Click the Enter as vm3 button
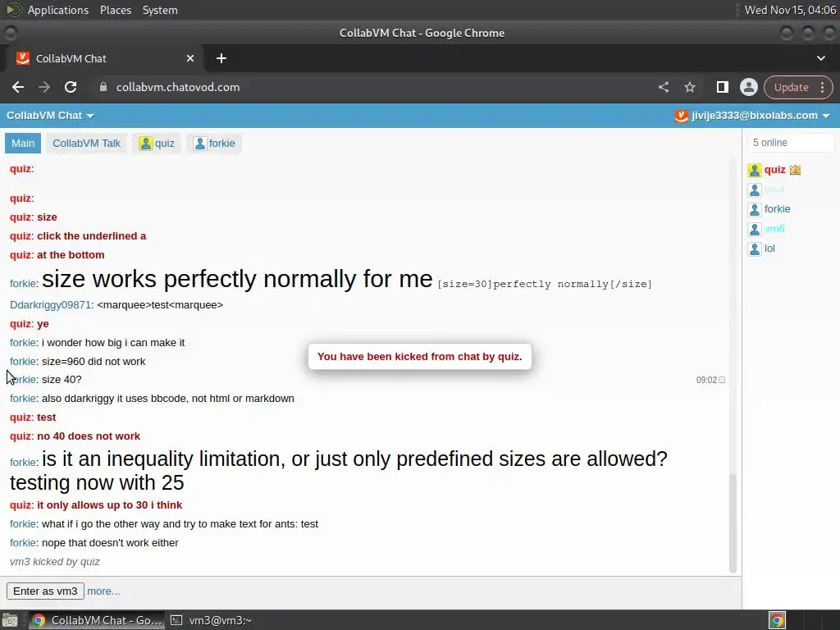Screen dimensions: 840x630 (45, 591)
